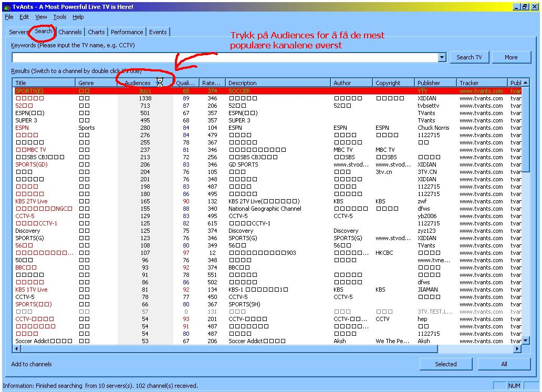Select the KBS 1TV Live row
542x392 pixels.
(267, 290)
